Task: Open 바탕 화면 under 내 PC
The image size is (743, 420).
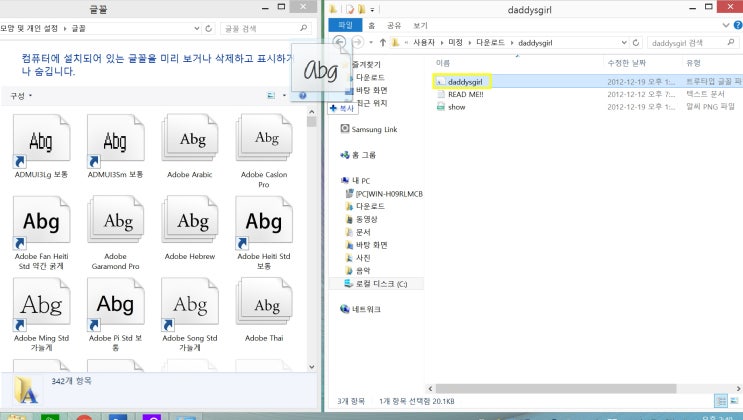Action: (372, 245)
